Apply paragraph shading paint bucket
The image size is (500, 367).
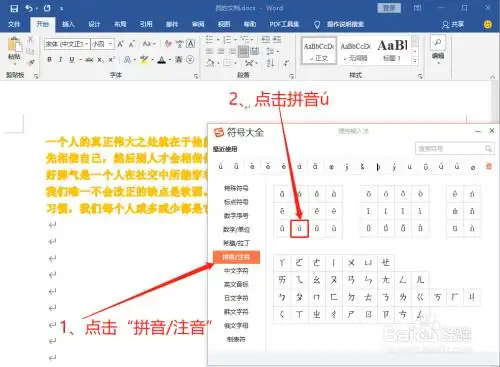210,63
